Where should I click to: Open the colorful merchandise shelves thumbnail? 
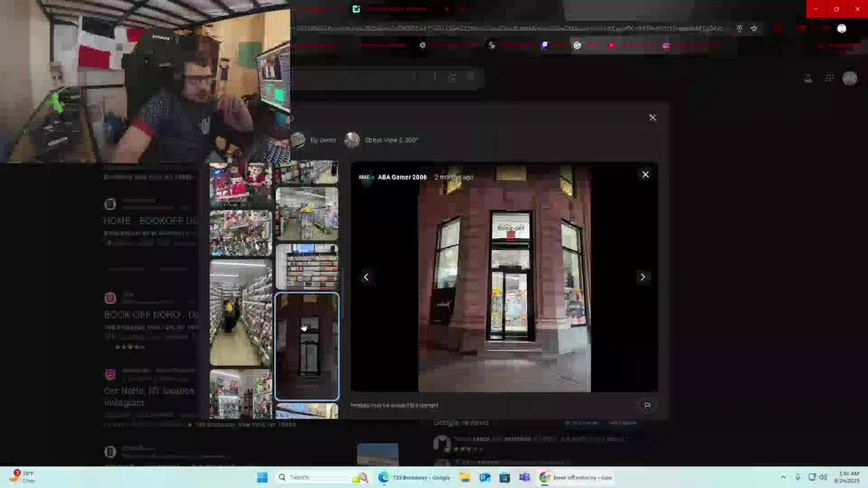pos(241,394)
